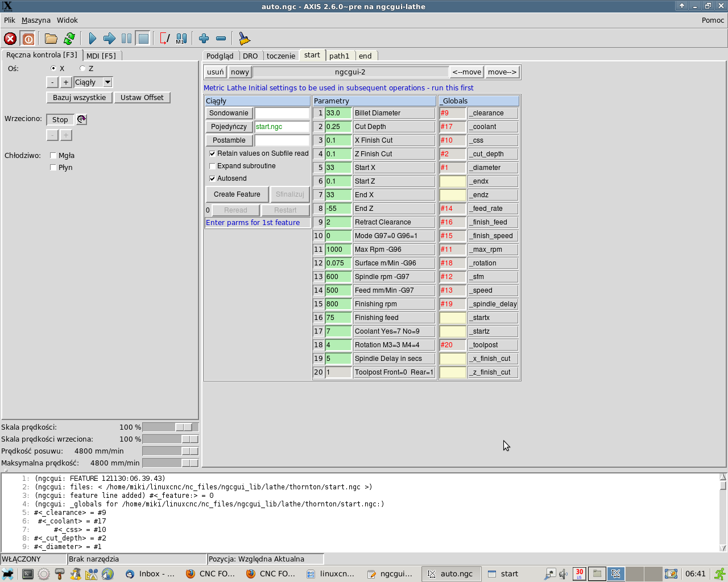Click Create Feature button
The image size is (728, 582).
pyautogui.click(x=237, y=194)
